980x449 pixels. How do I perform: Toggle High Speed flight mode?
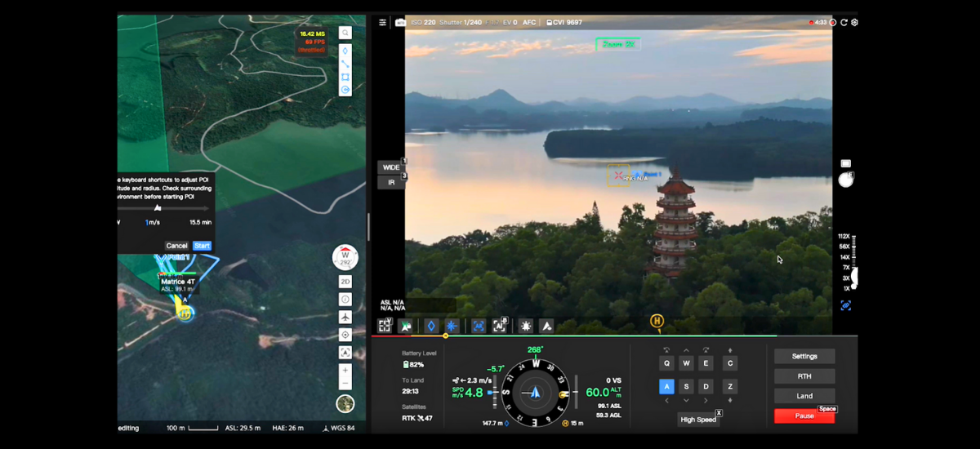pos(698,420)
